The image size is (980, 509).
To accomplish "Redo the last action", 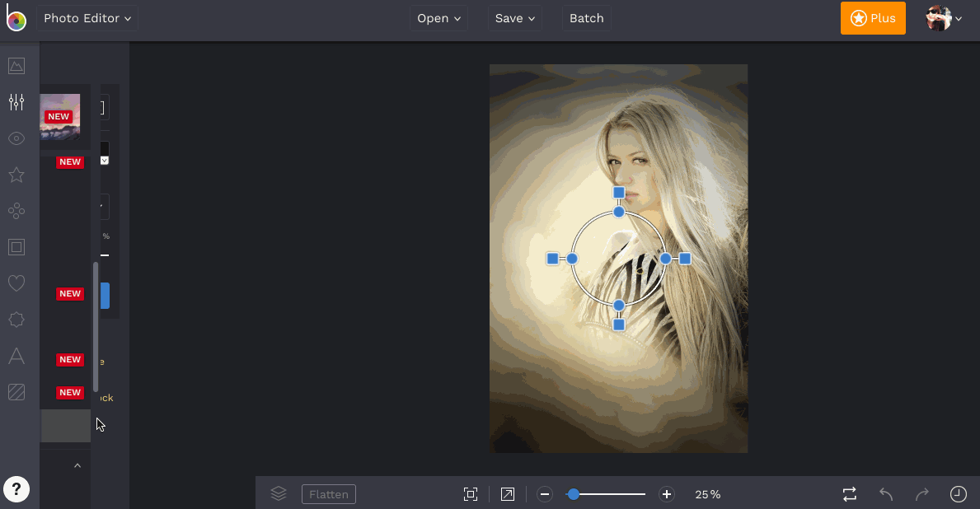I will click(x=921, y=495).
